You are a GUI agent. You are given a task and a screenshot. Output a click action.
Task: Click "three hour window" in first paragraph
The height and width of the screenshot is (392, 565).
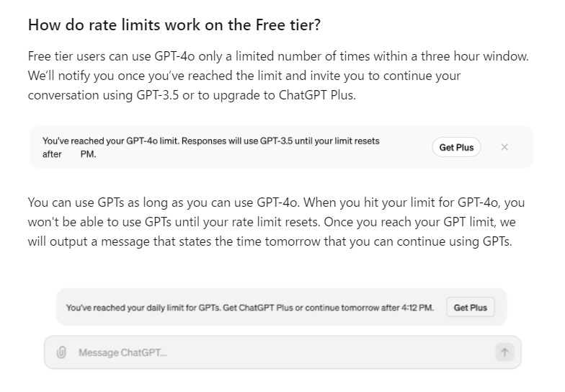coord(475,56)
